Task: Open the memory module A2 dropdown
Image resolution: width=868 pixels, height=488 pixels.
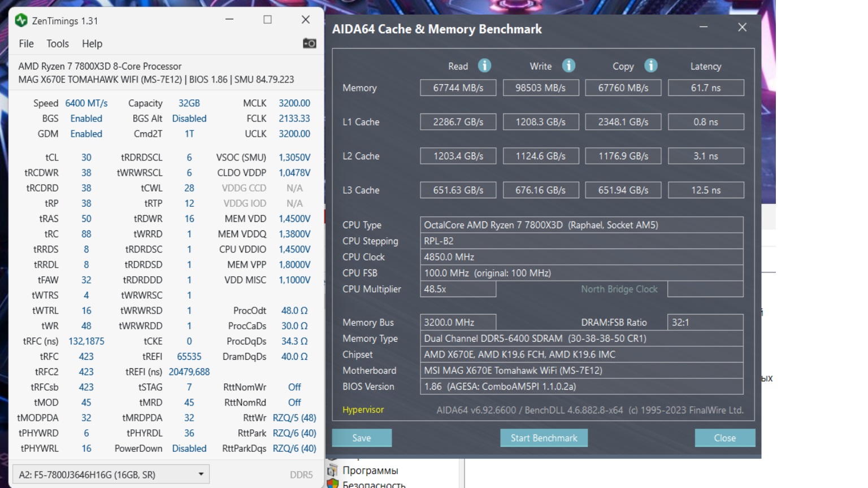Action: (x=111, y=474)
